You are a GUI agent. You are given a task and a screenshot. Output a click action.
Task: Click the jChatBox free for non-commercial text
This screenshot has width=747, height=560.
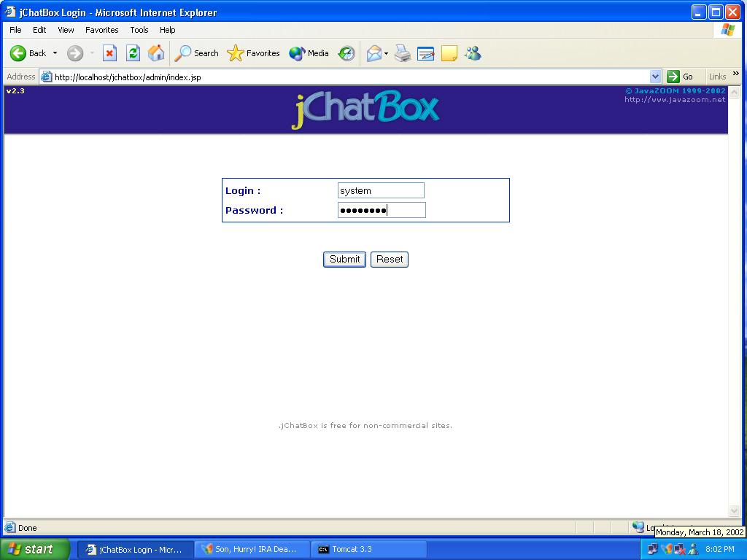(x=365, y=425)
